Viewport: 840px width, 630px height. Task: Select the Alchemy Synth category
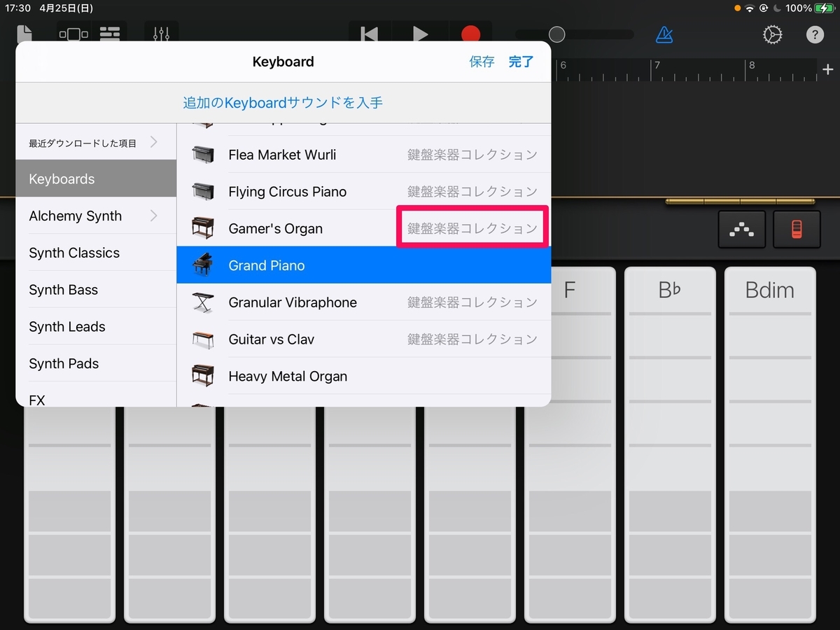pos(96,216)
